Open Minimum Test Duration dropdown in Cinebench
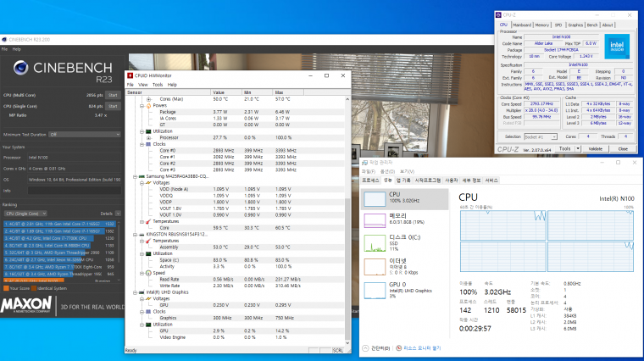The width and height of the screenshot is (644, 361). pos(85,134)
